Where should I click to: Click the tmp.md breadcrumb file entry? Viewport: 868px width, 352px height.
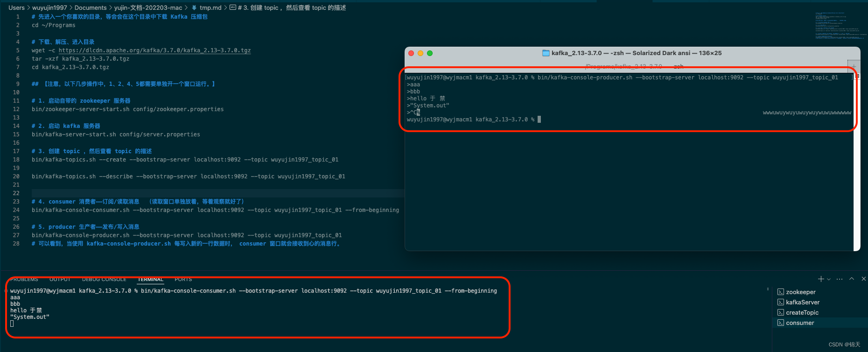[210, 7]
